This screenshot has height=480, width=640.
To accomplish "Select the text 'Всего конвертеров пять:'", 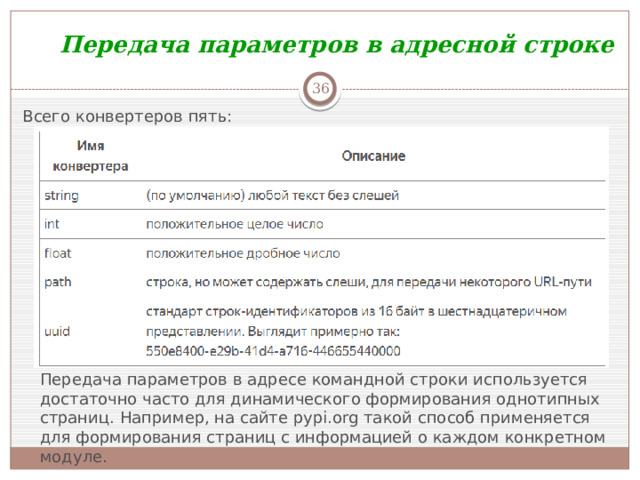I will (x=127, y=117).
